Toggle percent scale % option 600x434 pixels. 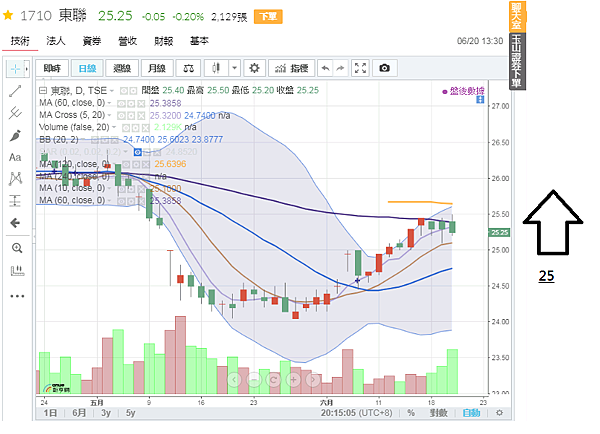point(411,413)
